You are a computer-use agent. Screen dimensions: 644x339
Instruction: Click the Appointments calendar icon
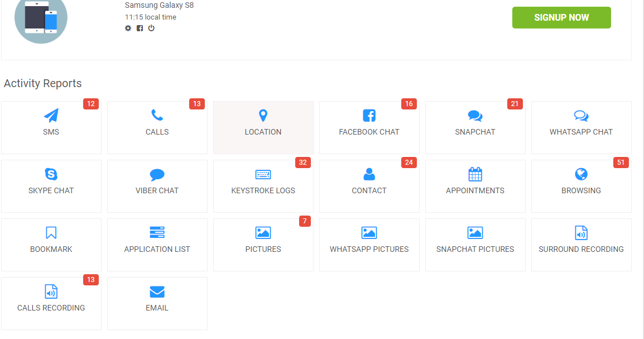tap(475, 174)
